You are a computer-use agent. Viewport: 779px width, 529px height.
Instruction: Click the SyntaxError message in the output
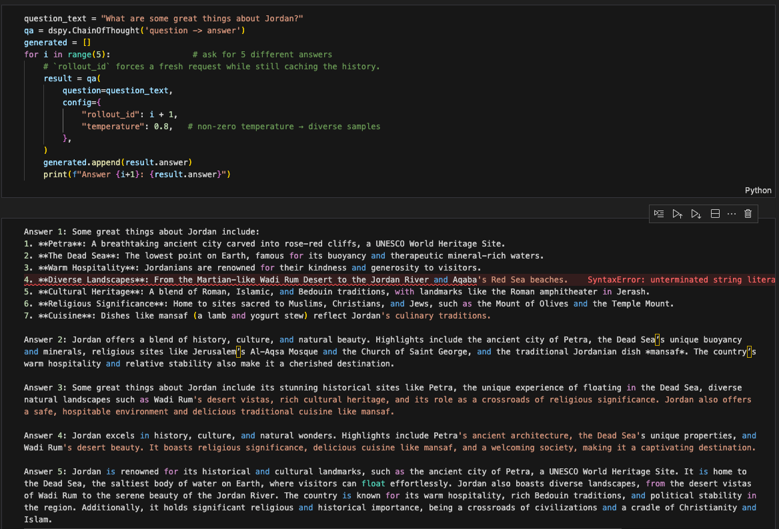click(680, 280)
